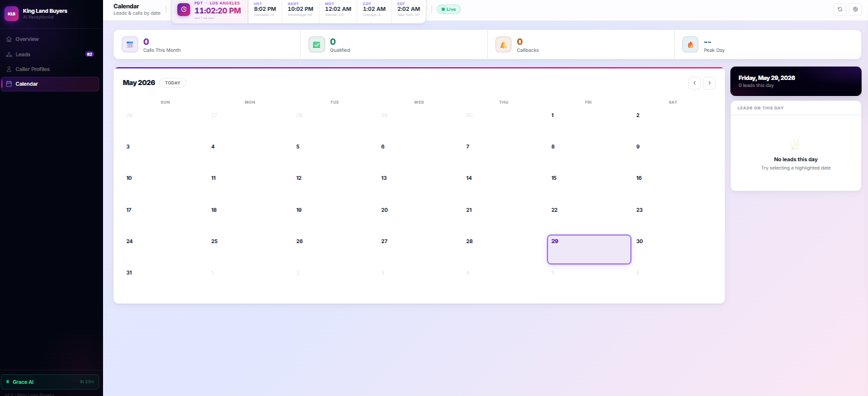Select May 15 on the calendar
The height and width of the screenshot is (396, 868).
click(589, 186)
